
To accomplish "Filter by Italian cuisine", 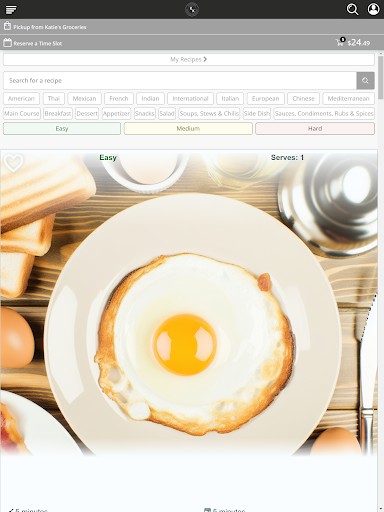I will (x=230, y=99).
